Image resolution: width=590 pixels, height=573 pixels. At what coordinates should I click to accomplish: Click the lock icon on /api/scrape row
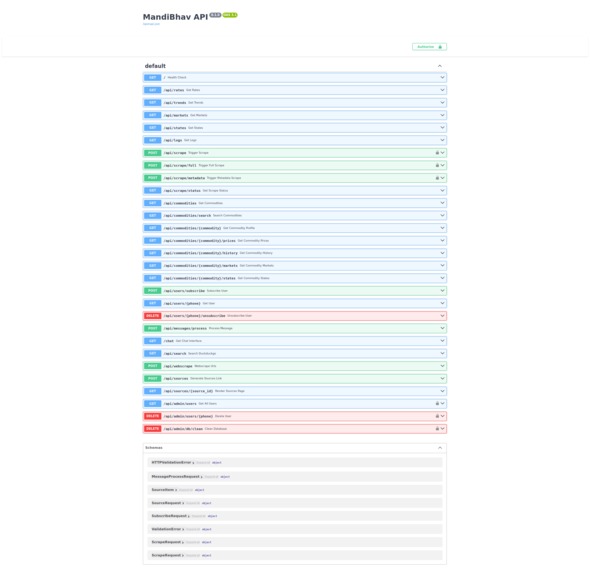click(437, 153)
